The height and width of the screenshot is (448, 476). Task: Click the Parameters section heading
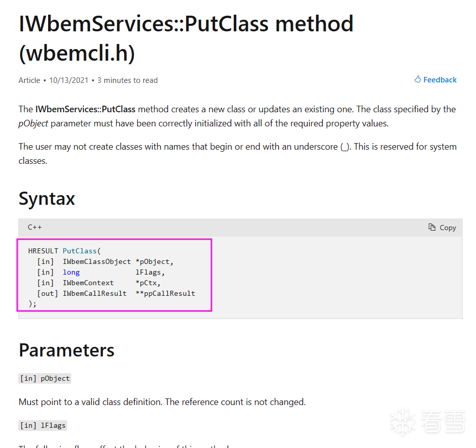(x=66, y=350)
